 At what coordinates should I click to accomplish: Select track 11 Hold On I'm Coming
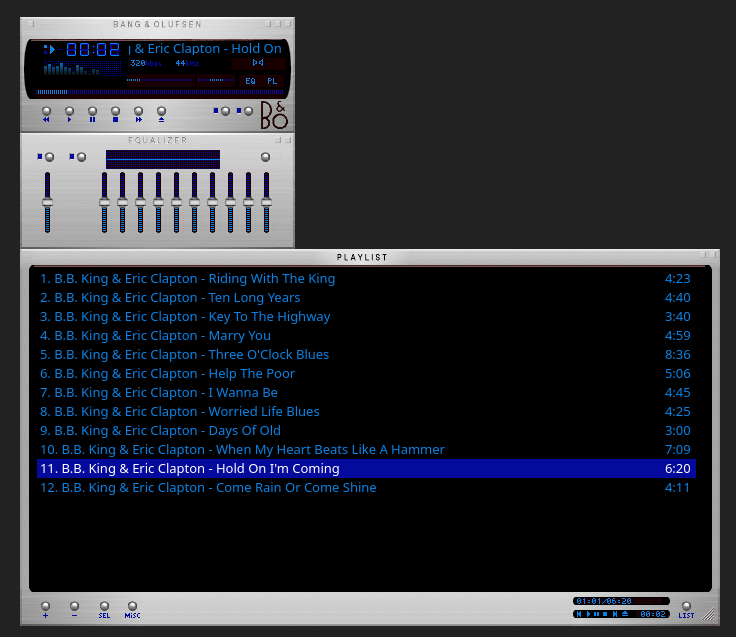point(366,468)
